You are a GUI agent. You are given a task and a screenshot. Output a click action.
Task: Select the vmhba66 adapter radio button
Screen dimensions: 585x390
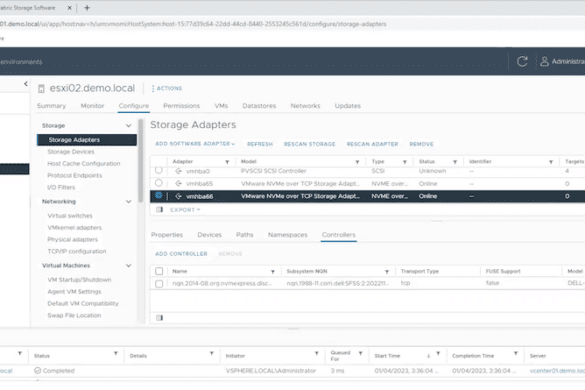[x=159, y=196]
